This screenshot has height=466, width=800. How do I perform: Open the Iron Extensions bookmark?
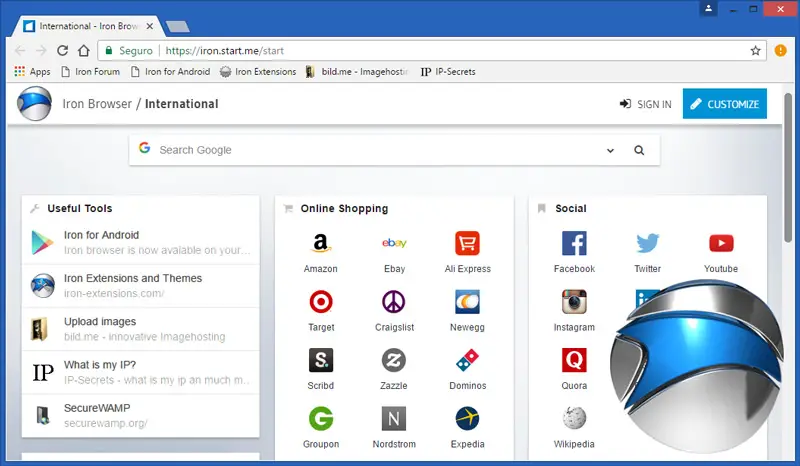click(x=258, y=72)
